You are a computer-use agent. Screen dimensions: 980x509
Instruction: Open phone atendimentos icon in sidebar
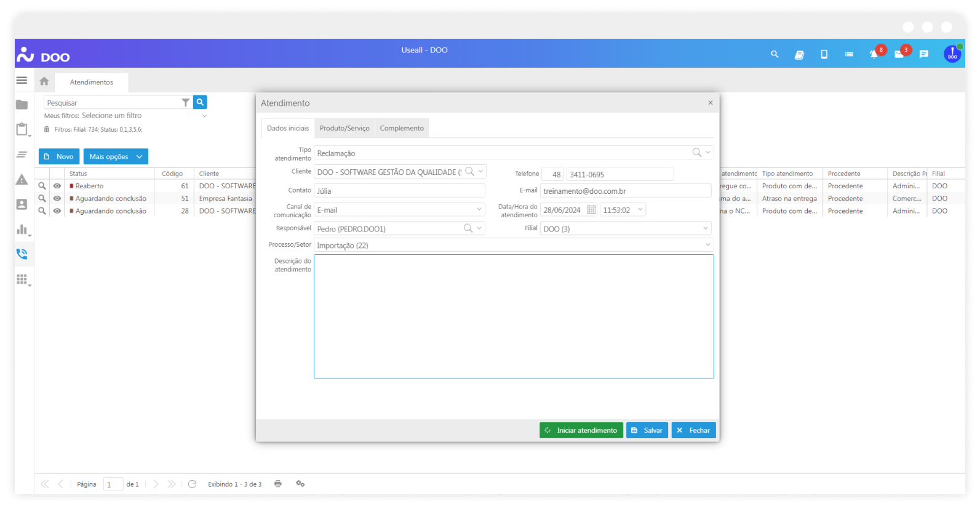pos(22,254)
